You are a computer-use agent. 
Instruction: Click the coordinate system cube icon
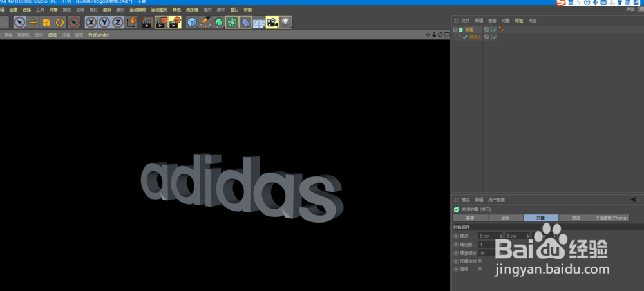click(x=131, y=23)
